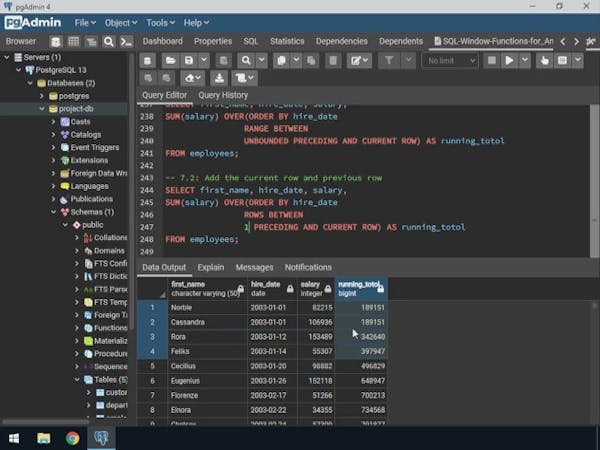Open the Messages output tab
This screenshot has width=600, height=450.
coord(254,267)
